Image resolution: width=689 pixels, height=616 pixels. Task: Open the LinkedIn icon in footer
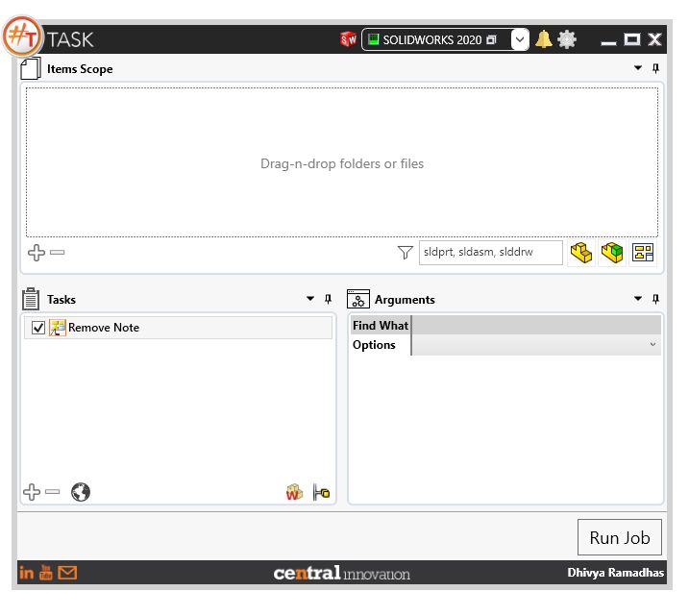coord(26,573)
